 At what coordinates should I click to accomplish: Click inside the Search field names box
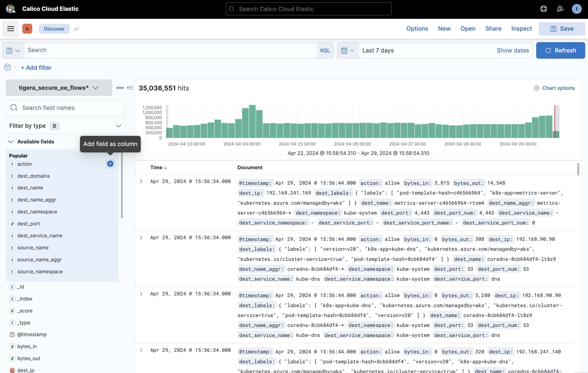coord(65,108)
